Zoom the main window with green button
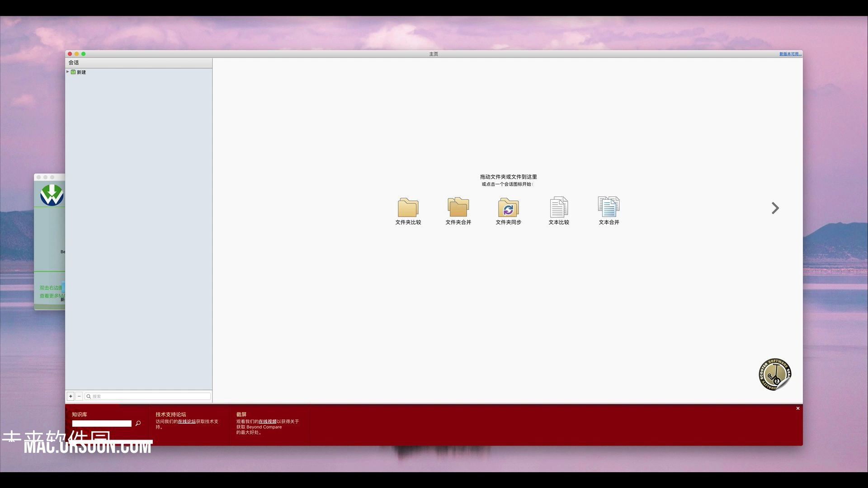Viewport: 868px width, 488px height. (84, 54)
